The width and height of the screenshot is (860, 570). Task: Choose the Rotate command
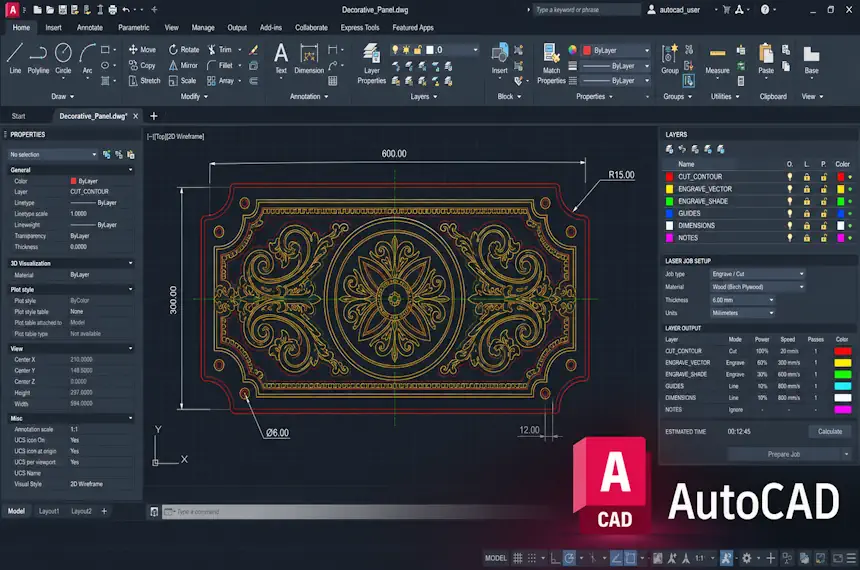click(184, 49)
